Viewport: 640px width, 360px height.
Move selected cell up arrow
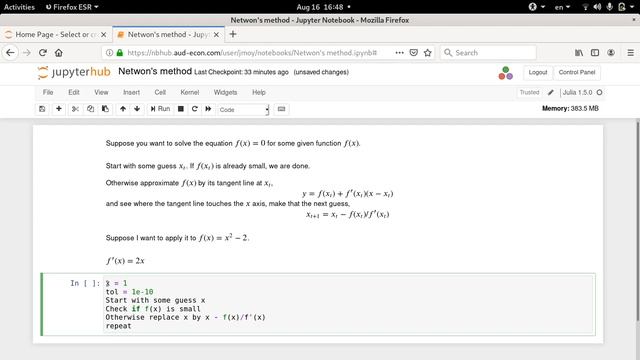coord(123,109)
